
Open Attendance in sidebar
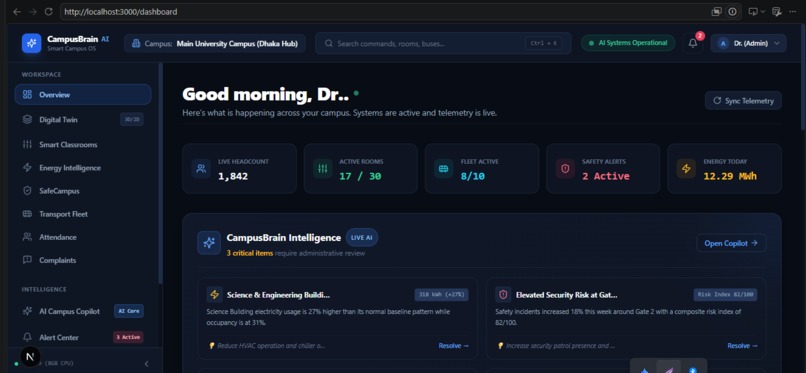(83, 237)
